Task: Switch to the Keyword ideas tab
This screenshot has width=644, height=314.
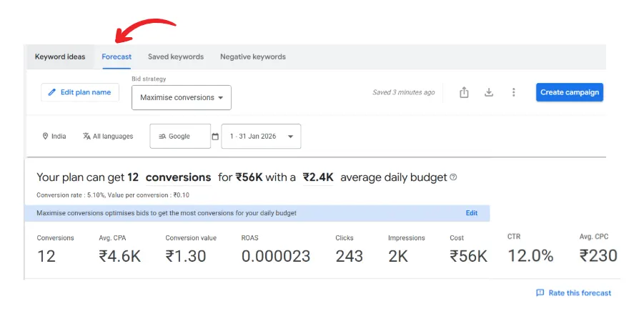Action: [x=60, y=57]
